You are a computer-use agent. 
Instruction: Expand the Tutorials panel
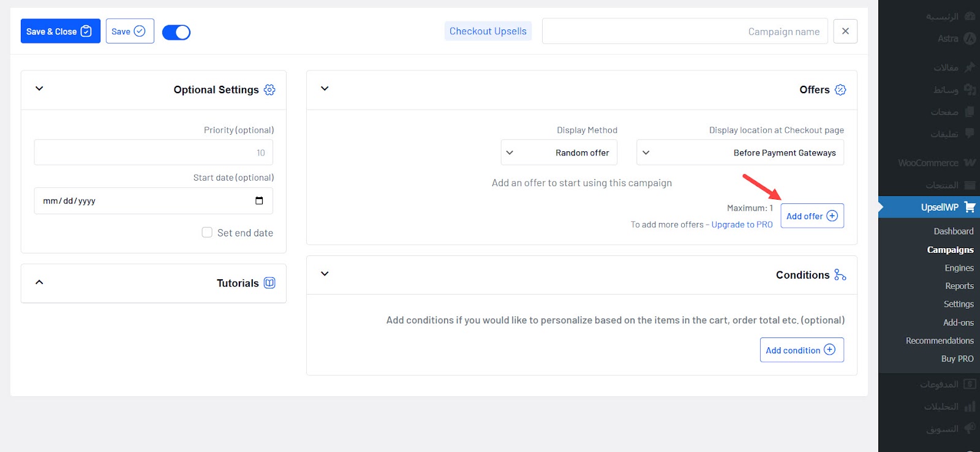[x=39, y=282]
